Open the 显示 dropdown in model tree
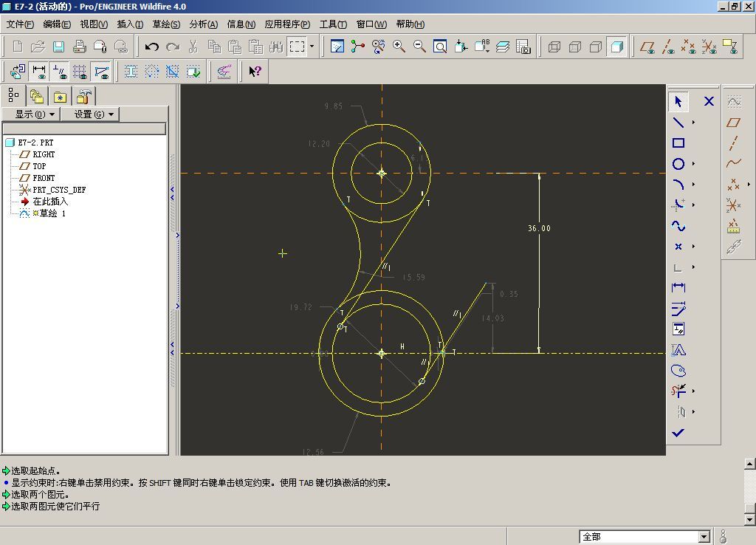 31,114
